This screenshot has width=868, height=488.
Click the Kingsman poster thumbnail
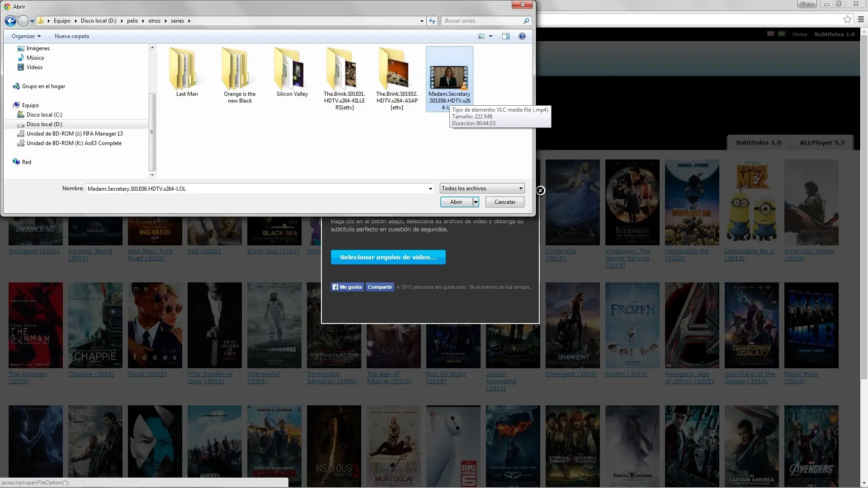pos(632,202)
